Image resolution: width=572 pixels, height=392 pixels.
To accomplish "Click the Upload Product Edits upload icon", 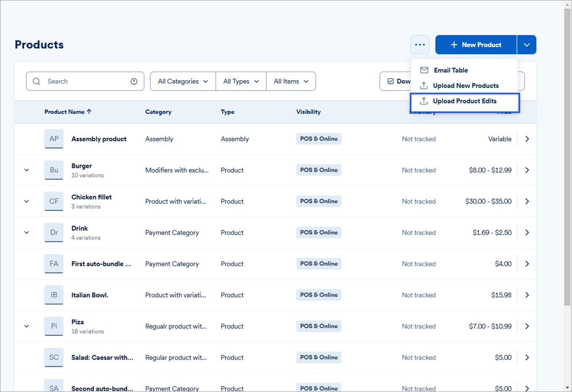I will tap(423, 101).
